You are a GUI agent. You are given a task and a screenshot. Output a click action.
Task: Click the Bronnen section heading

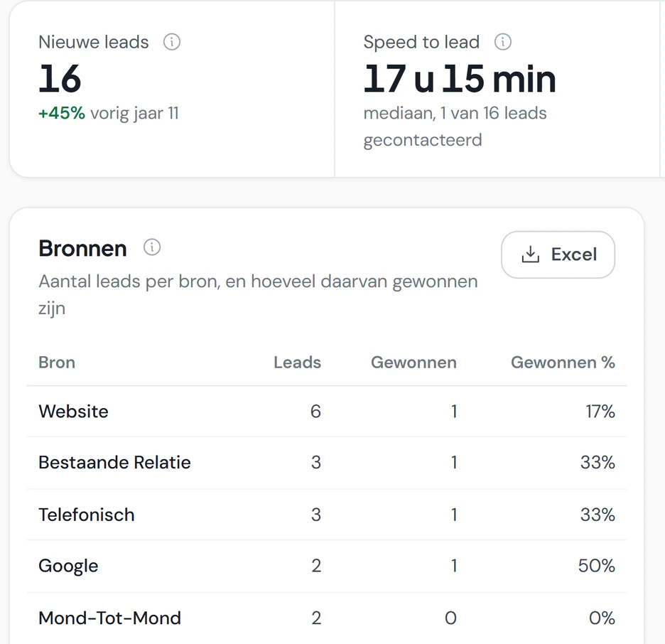tap(82, 248)
